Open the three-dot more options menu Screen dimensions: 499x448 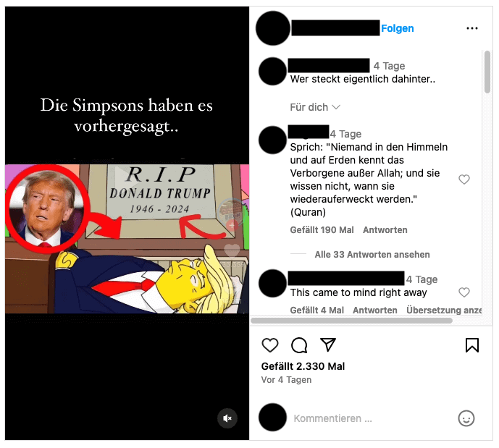pos(472,28)
